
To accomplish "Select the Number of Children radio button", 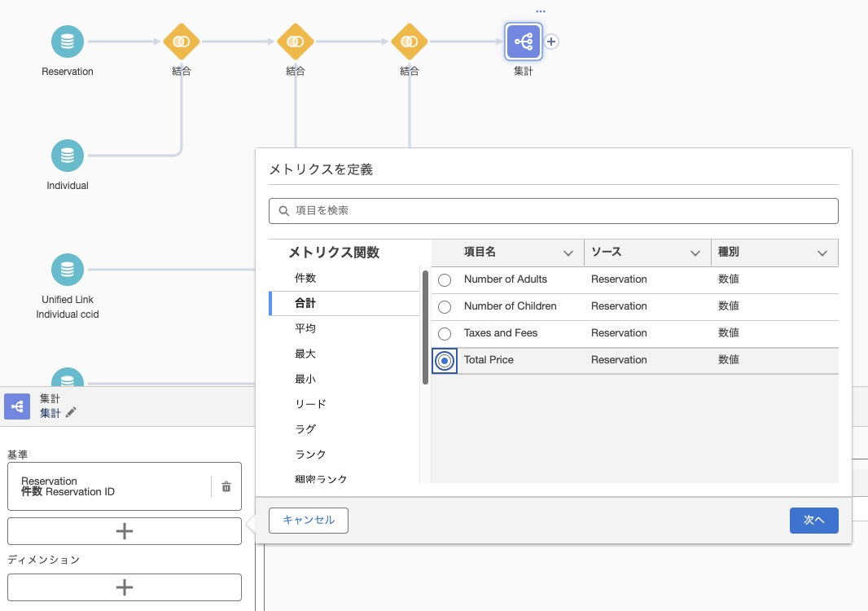I will point(445,307).
